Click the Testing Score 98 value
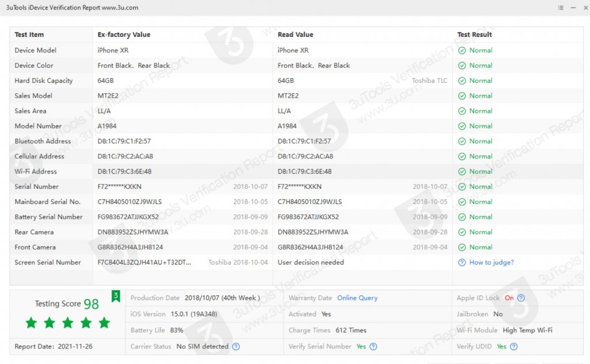Viewport: 590px width, 364px height. (91, 304)
